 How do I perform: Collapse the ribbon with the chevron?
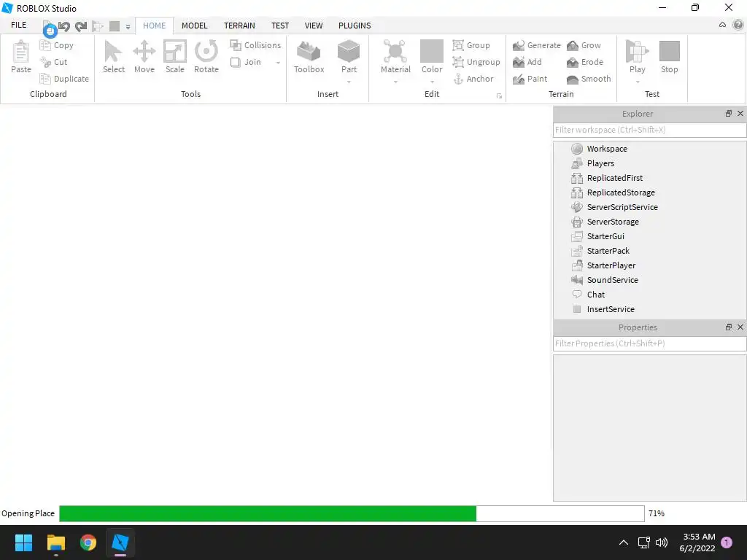[722, 25]
